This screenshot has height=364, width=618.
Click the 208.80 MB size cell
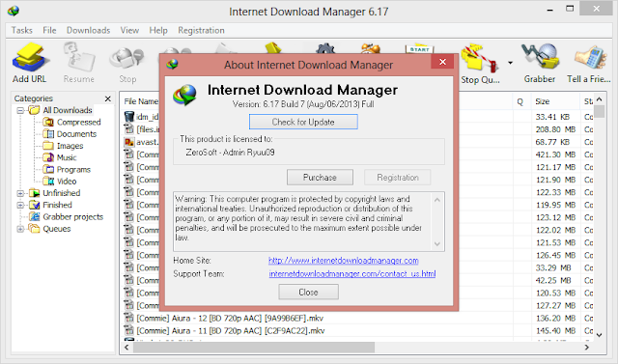click(x=555, y=129)
